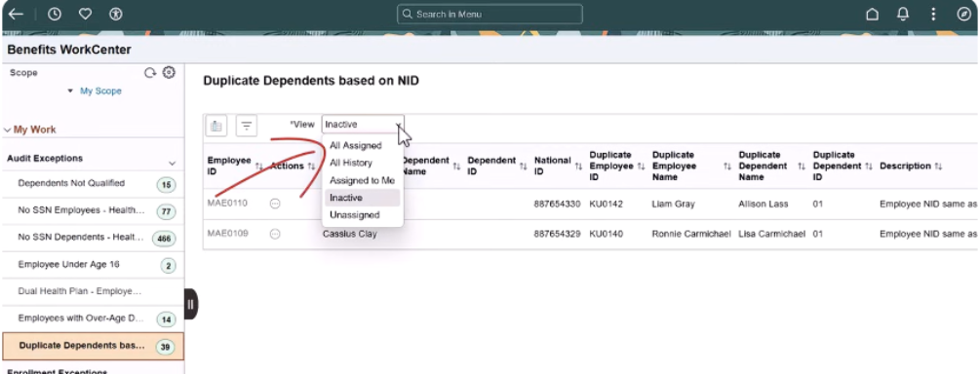Image resolution: width=980 pixels, height=374 pixels.
Task: Open the filter icon button
Action: (247, 126)
